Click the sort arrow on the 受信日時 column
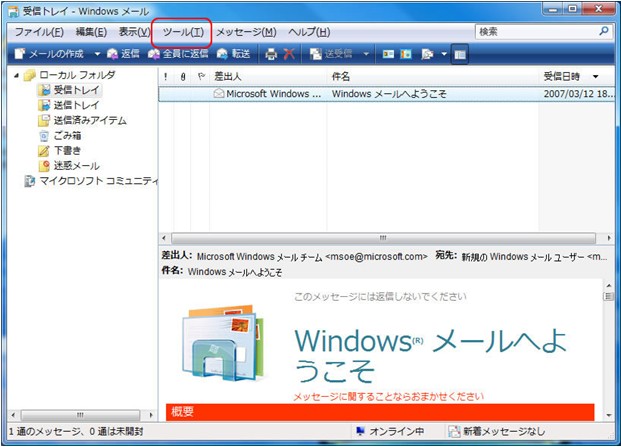Screen dimensions: 621x447 pos(596,76)
